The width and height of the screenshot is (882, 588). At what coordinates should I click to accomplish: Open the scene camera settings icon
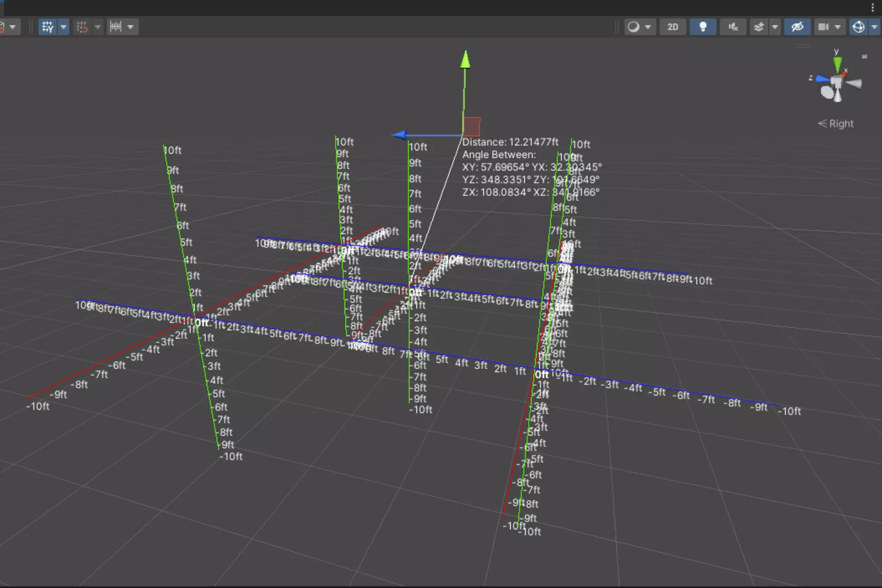[823, 27]
